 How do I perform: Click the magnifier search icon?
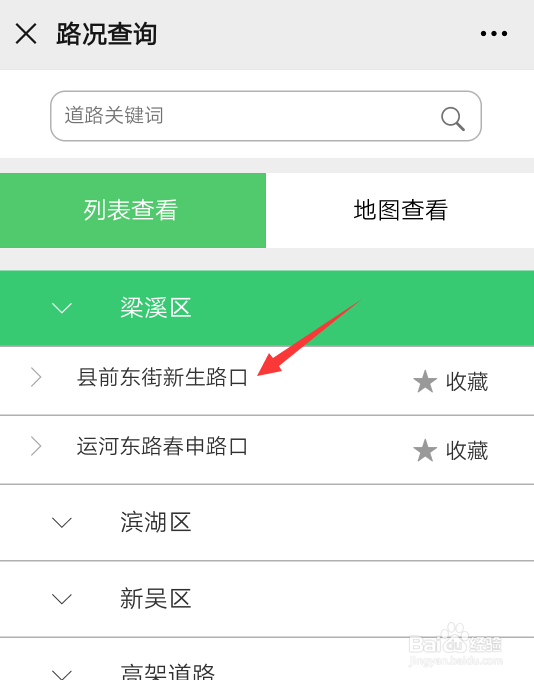tap(452, 118)
